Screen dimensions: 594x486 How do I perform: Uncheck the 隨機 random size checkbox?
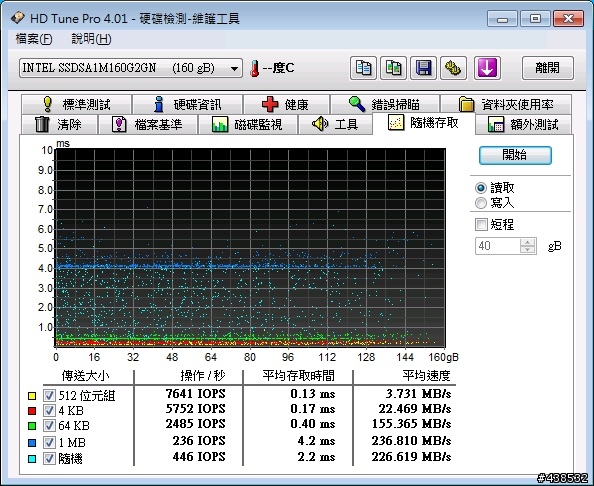click(x=49, y=458)
